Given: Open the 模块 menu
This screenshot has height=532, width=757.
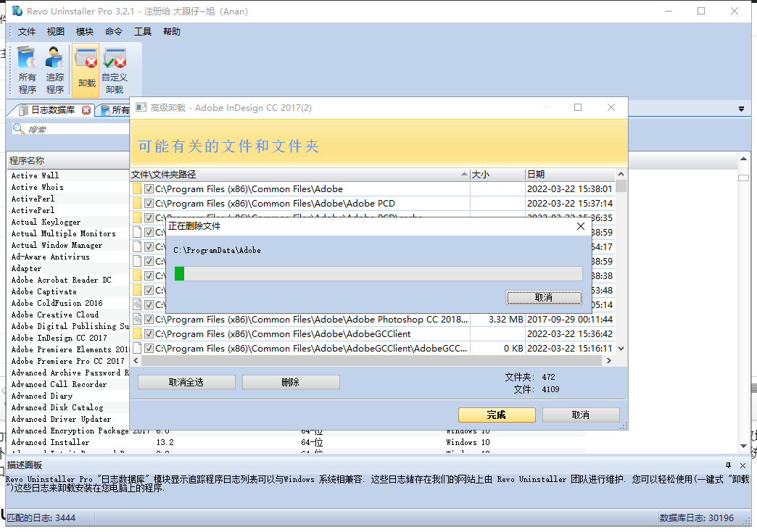Looking at the screenshot, I should (85, 31).
